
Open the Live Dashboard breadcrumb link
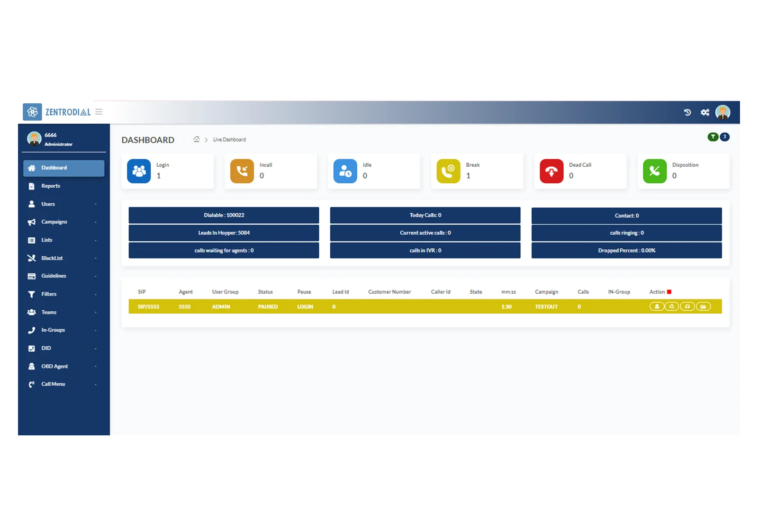pos(229,139)
